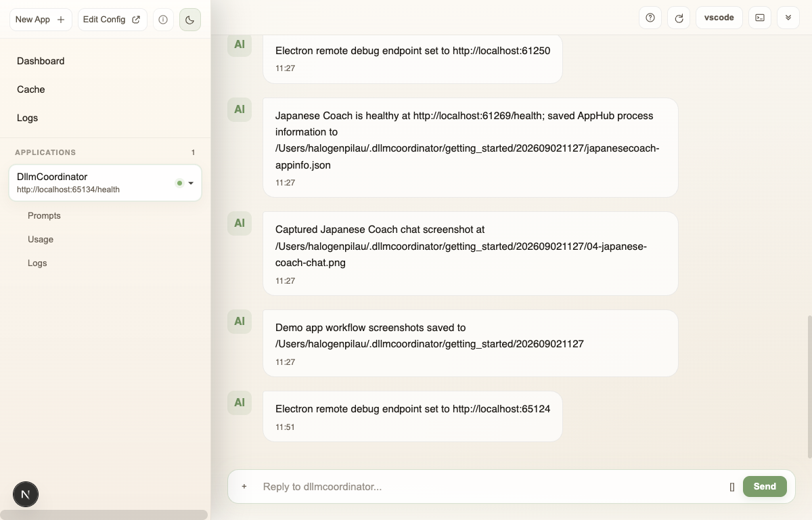
Task: Click the green status dot on DllmCoordinator
Action: 179,183
